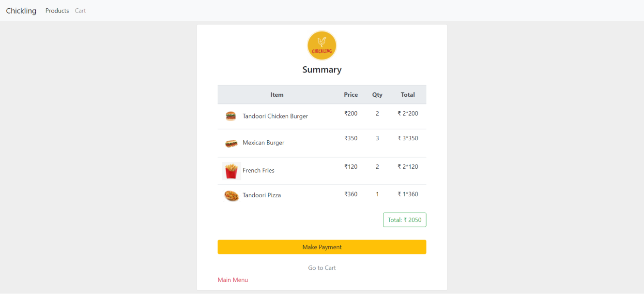
Task: Click the Qty column header
Action: [377, 94]
